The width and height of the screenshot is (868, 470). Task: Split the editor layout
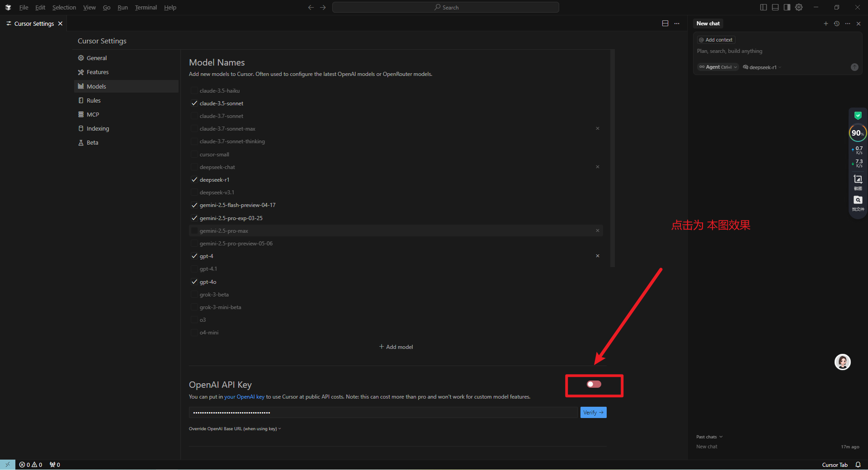point(665,23)
